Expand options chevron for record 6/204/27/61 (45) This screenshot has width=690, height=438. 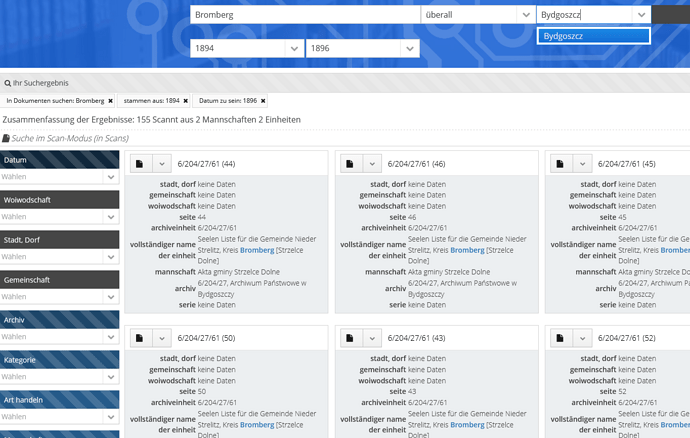point(583,164)
